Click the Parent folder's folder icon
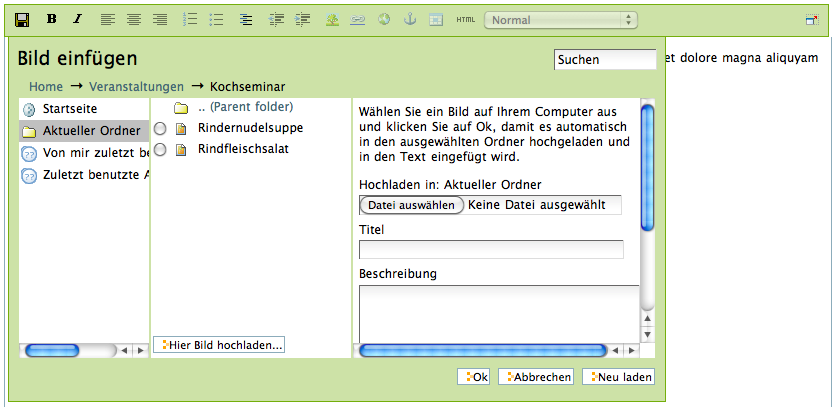 (x=181, y=108)
